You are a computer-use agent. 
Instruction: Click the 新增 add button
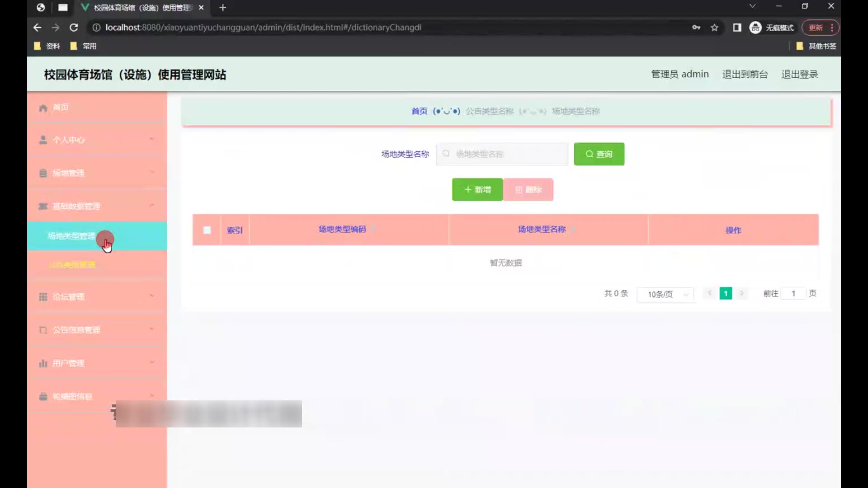pos(477,190)
